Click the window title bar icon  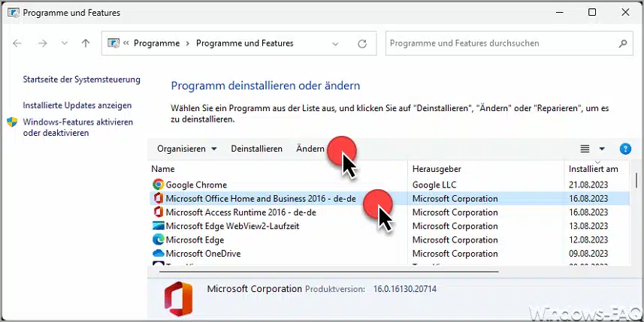(x=13, y=12)
